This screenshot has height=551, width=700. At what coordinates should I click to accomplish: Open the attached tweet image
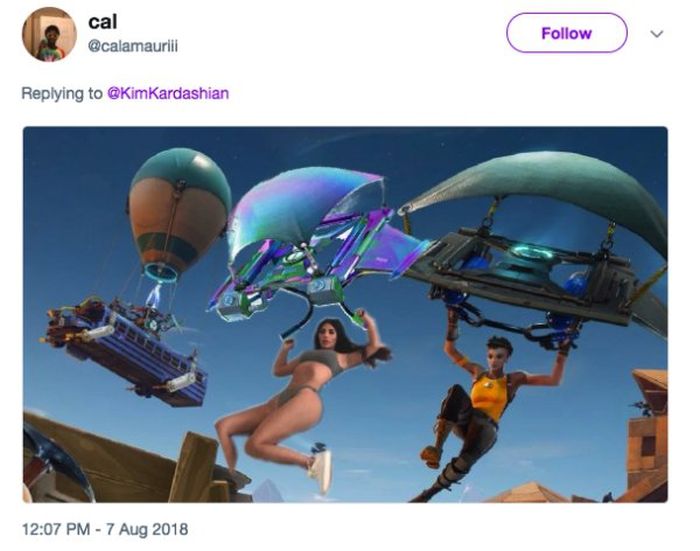pyautogui.click(x=345, y=314)
